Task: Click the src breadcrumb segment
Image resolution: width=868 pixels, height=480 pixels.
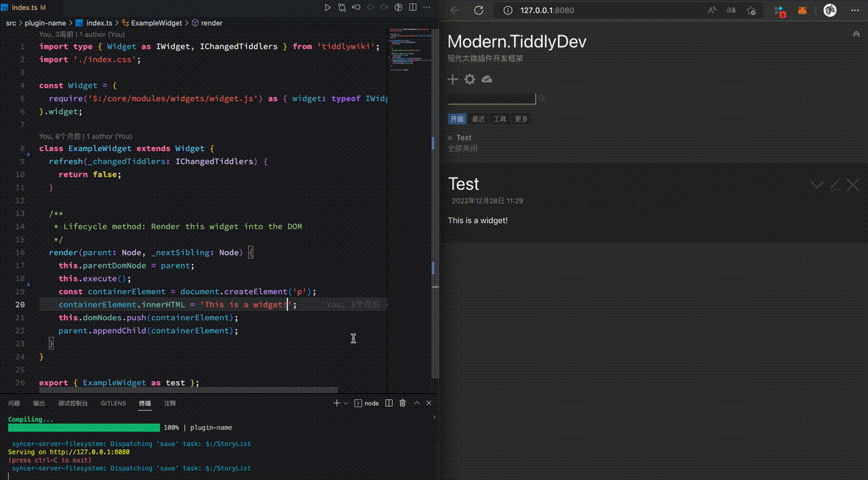Action: coord(11,23)
